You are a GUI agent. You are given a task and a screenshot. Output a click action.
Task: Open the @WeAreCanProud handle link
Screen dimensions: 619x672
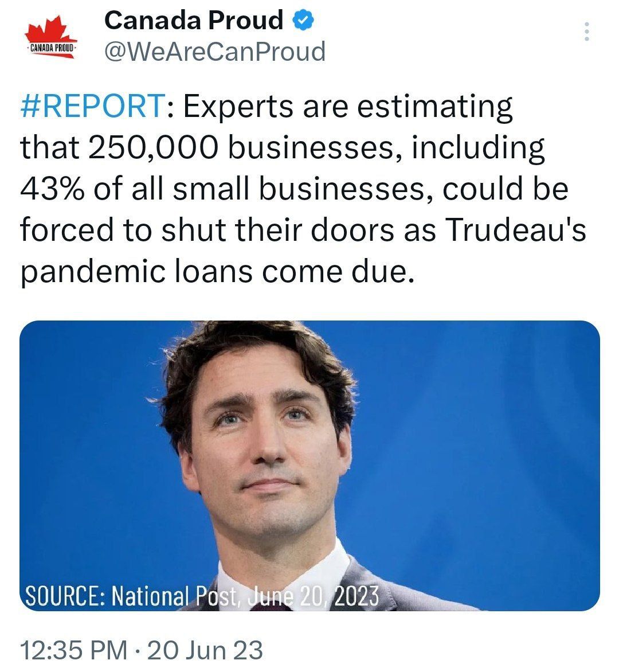point(214,52)
